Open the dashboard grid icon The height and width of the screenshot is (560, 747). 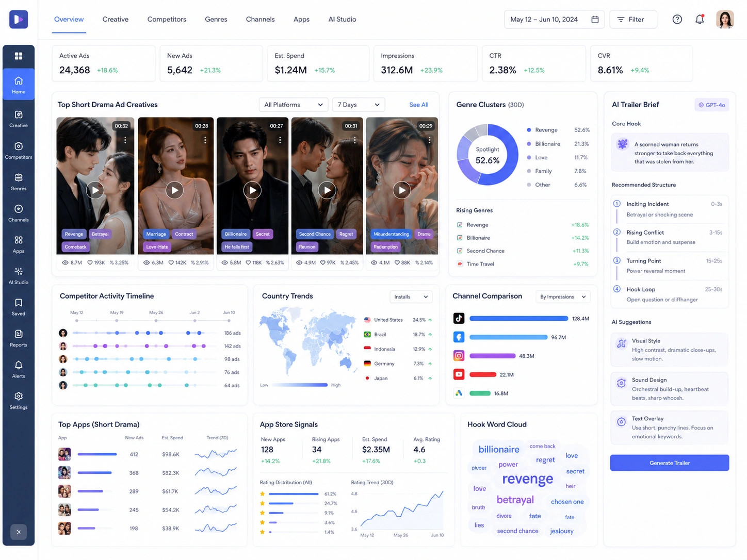[19, 56]
